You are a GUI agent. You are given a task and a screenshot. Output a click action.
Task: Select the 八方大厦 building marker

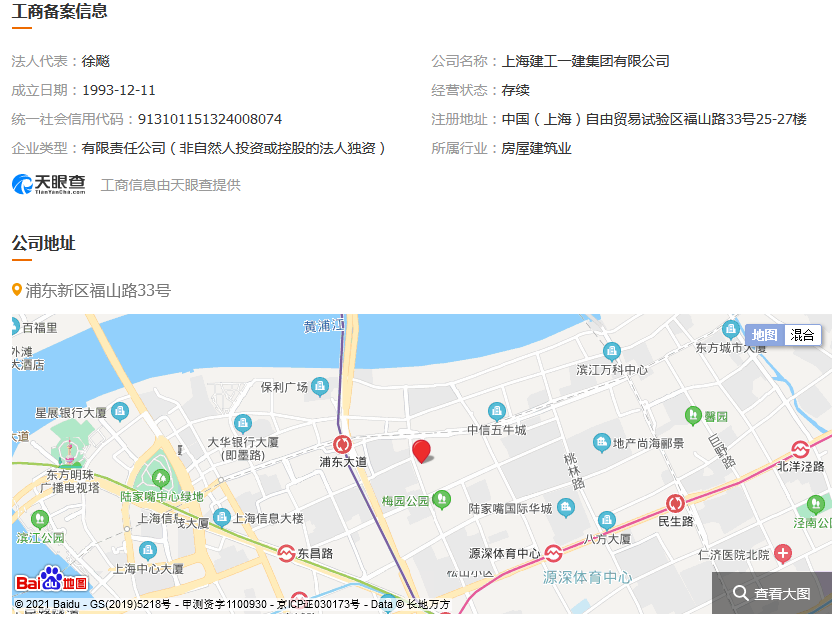[607, 520]
